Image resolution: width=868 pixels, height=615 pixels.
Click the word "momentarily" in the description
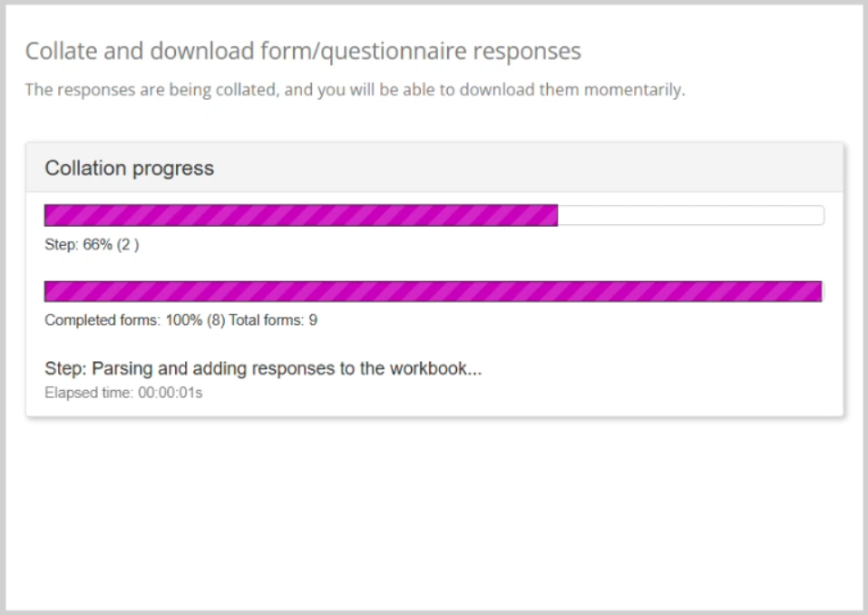click(x=636, y=91)
